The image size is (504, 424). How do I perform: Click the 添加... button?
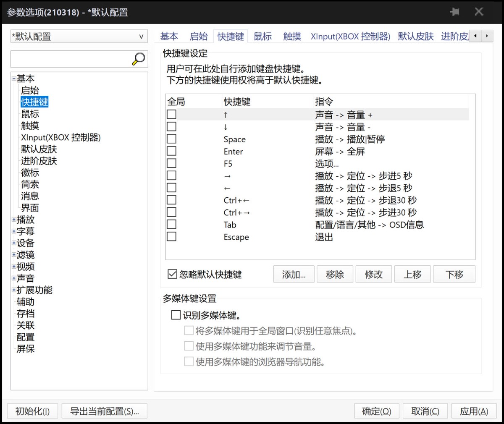click(294, 275)
